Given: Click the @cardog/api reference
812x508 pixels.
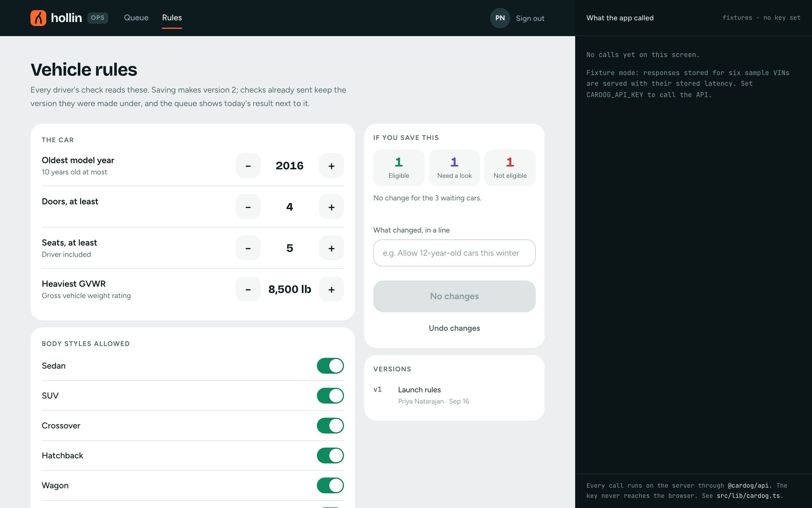Looking at the screenshot, I should pyautogui.click(x=748, y=485).
